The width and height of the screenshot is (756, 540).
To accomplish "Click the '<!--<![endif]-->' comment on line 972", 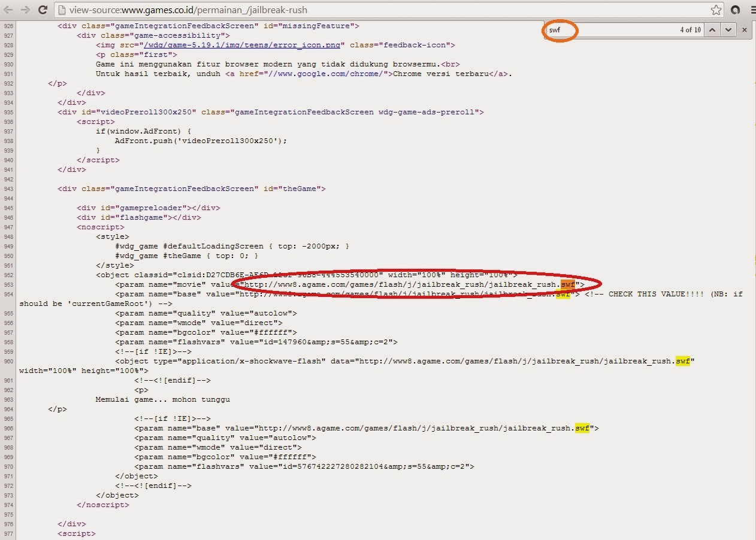I will (x=153, y=486).
